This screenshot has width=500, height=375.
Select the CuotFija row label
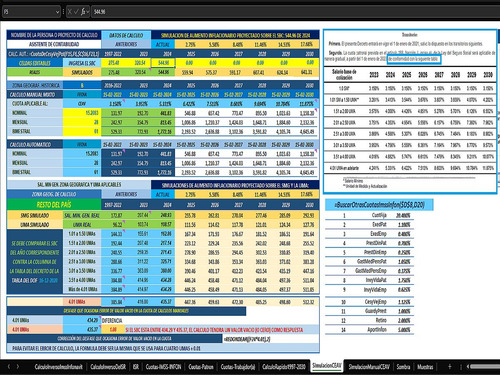point(379,215)
